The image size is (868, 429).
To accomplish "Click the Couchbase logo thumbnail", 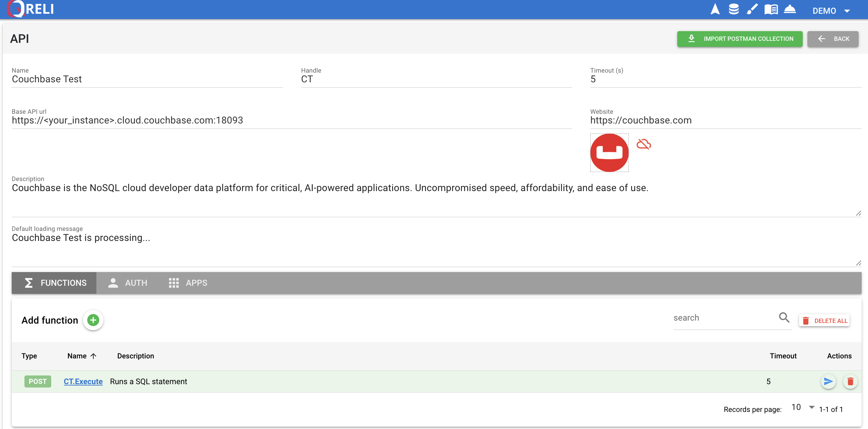I will [x=609, y=153].
